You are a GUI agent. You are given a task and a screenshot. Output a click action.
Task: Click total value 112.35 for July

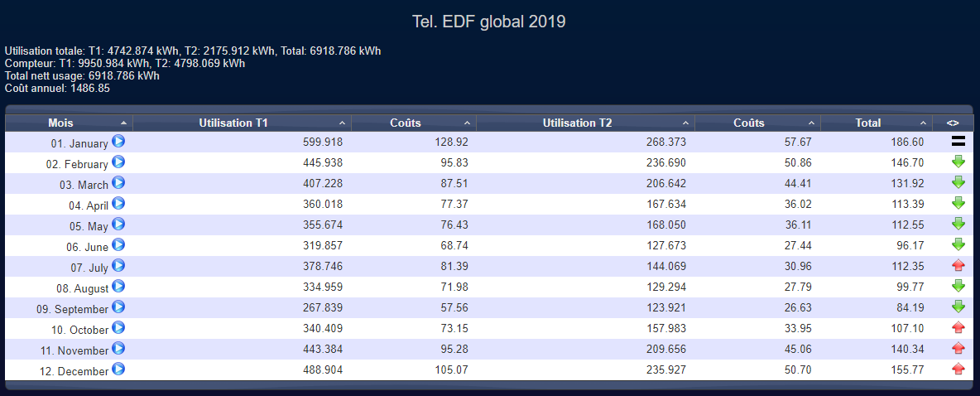point(907,266)
